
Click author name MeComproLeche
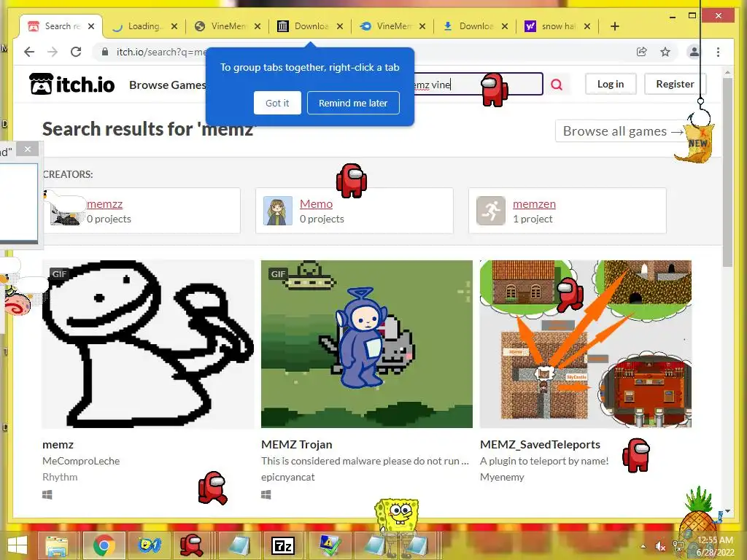81,461
